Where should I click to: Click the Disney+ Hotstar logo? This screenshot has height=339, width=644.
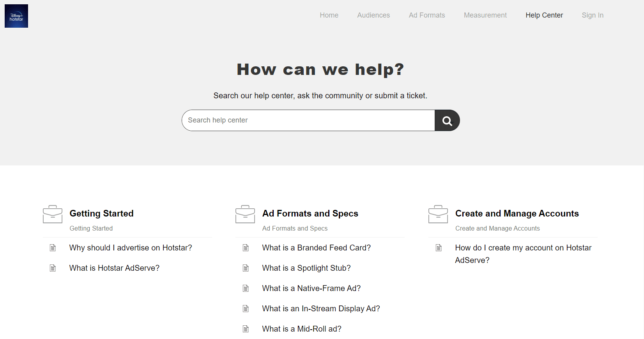point(16,16)
